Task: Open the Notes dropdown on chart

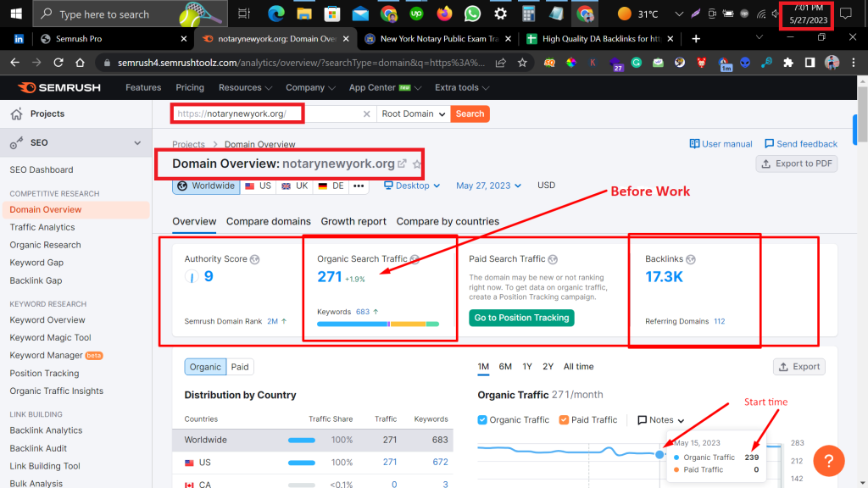Action: point(661,420)
